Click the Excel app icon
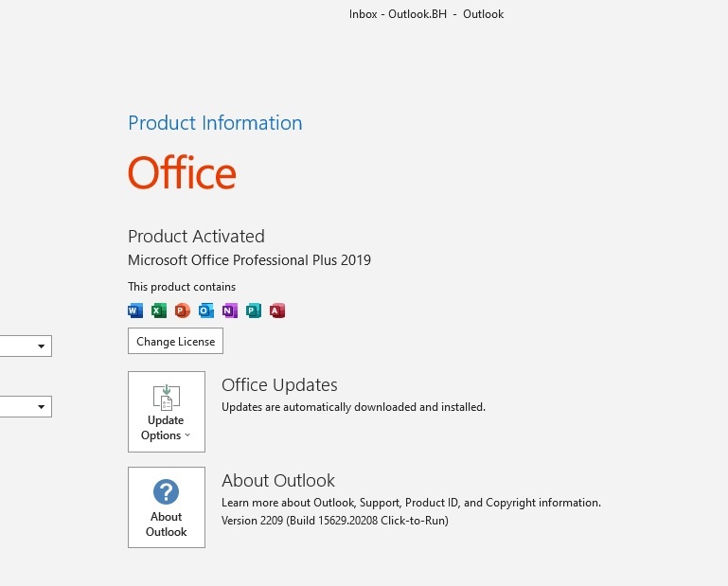The width and height of the screenshot is (728, 586). 159,311
